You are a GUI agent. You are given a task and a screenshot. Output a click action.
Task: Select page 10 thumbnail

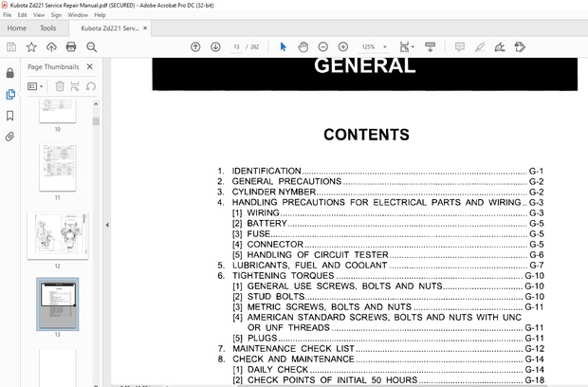(x=57, y=111)
